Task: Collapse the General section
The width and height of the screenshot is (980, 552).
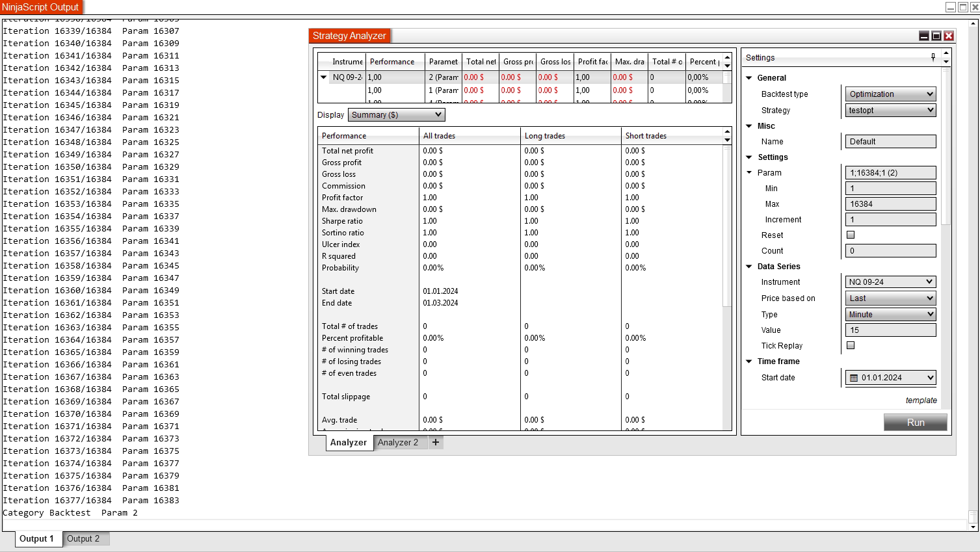Action: [749, 78]
